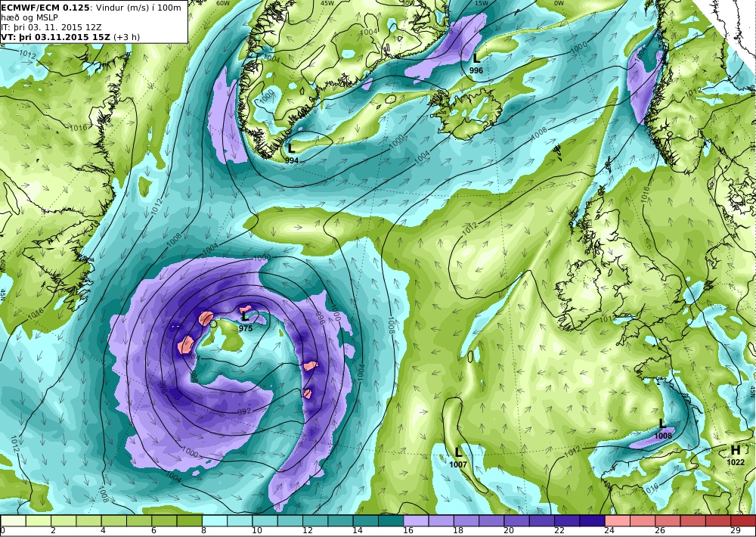Click the first pink swatch right of 24
The width and height of the screenshot is (756, 537).
click(x=617, y=520)
